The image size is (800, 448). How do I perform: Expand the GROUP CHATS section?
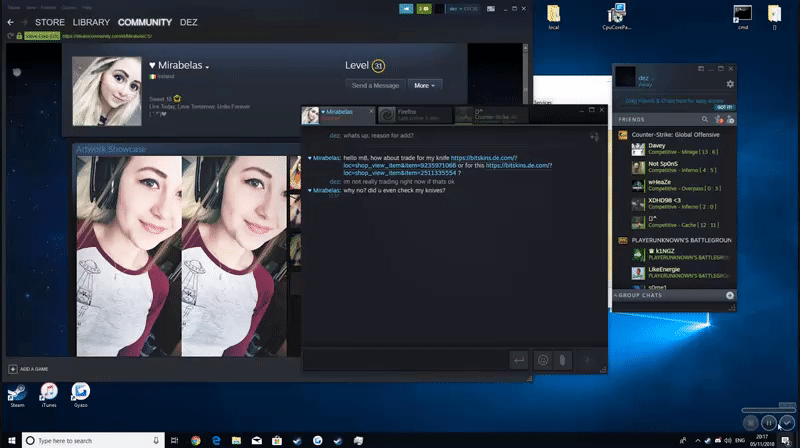(640, 295)
